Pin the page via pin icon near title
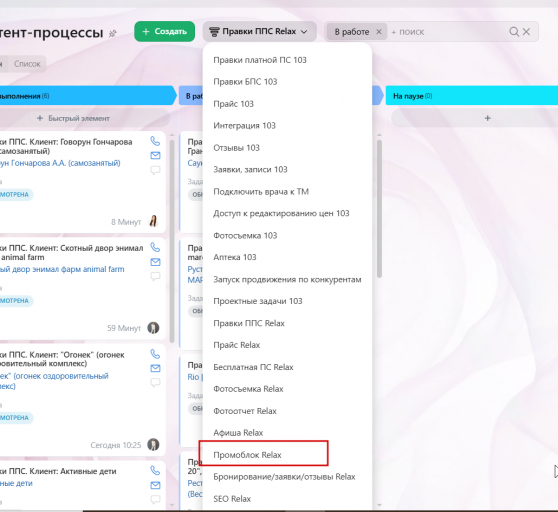 coord(112,34)
